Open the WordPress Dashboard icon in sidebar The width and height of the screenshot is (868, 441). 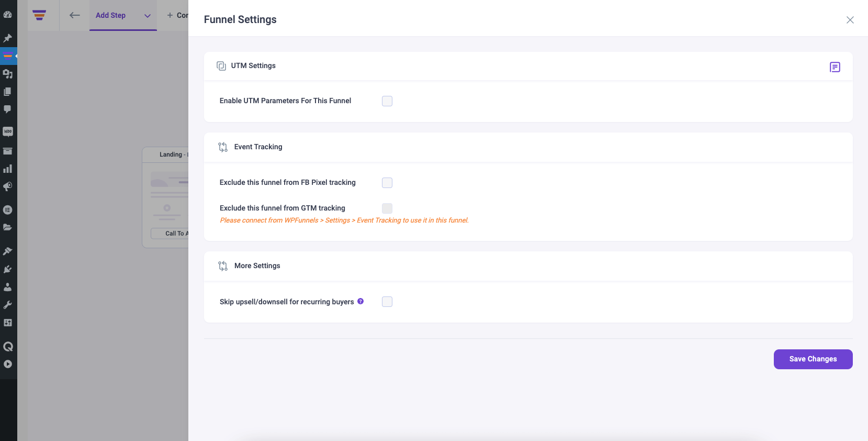8,15
